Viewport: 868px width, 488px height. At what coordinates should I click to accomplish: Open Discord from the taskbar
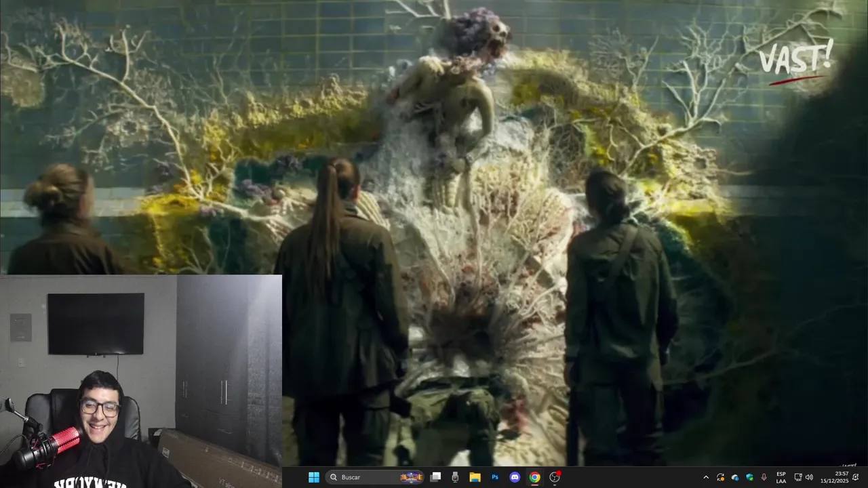(515, 477)
